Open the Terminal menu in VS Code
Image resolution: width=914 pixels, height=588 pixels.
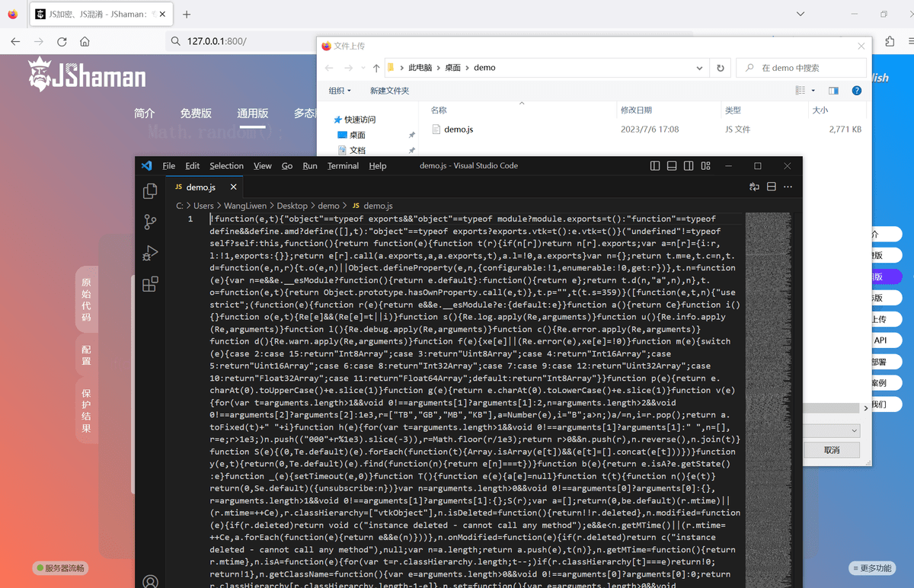343,165
